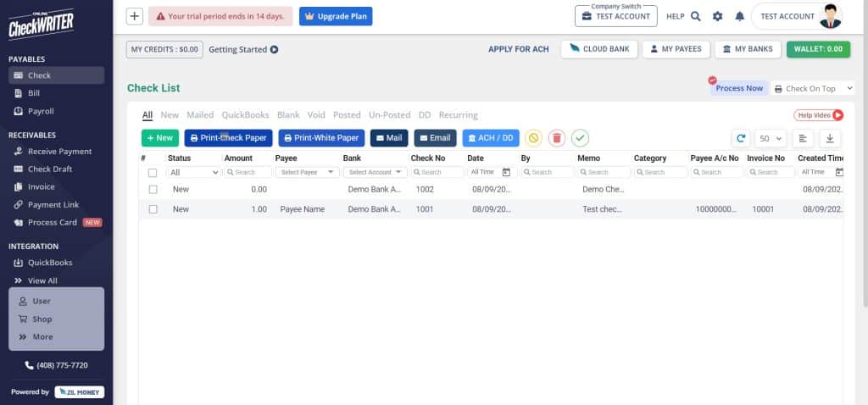This screenshot has width=868, height=405.
Task: Expand the Select Payee dropdown
Action: (x=307, y=172)
